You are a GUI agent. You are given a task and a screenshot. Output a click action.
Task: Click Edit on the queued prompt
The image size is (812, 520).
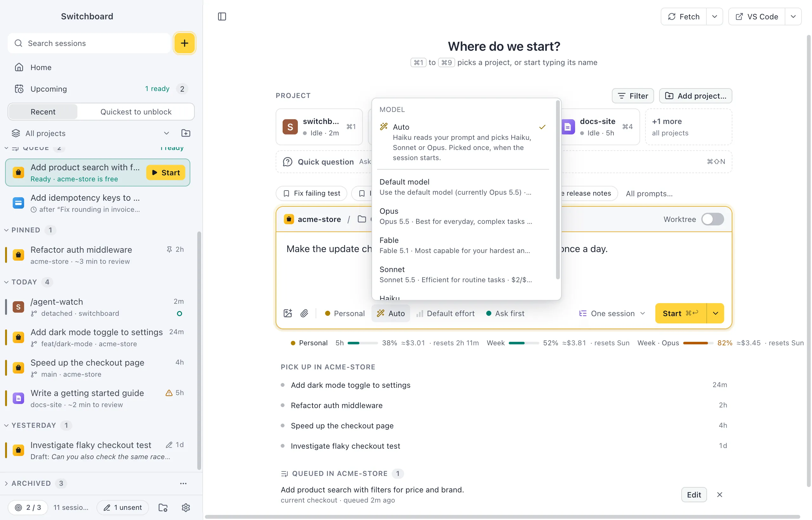click(694, 495)
